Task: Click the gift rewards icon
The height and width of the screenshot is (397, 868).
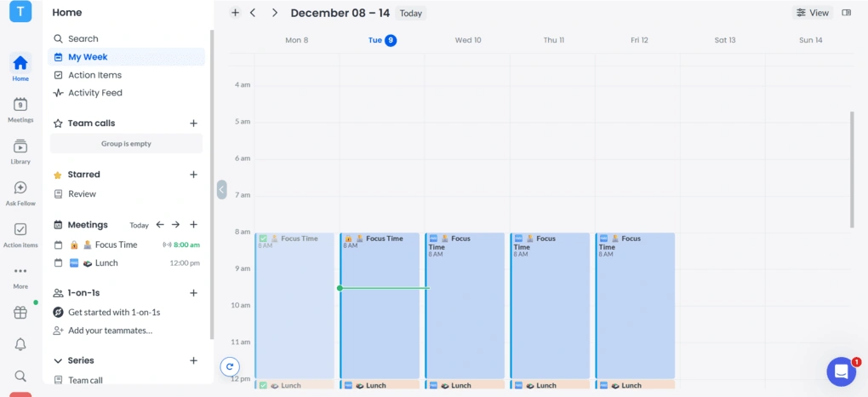Action: 20,313
